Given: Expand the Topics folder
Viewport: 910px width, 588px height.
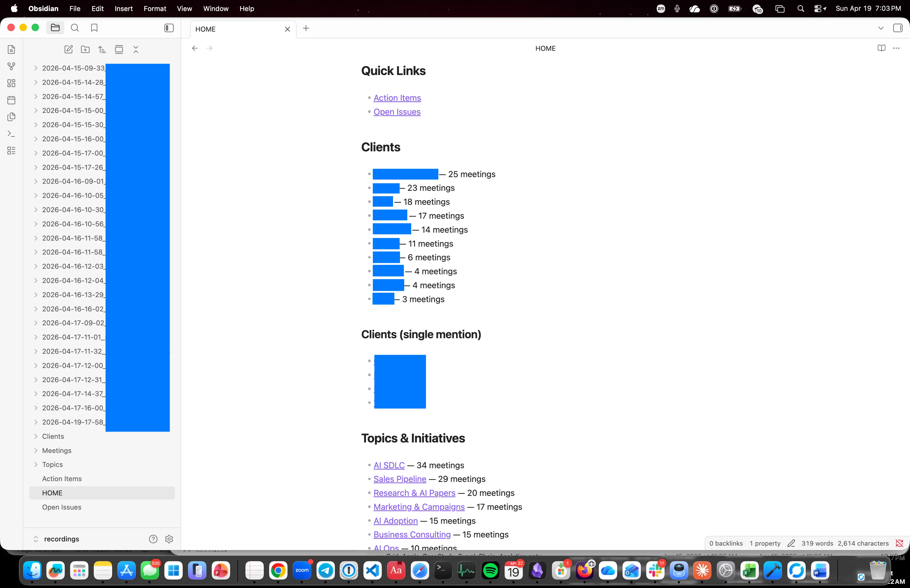Looking at the screenshot, I should click(36, 464).
